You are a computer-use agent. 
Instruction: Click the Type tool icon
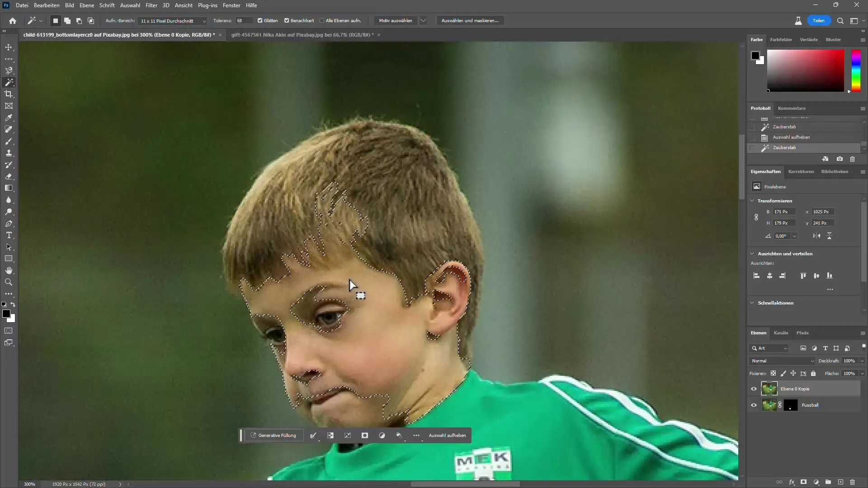(8, 236)
